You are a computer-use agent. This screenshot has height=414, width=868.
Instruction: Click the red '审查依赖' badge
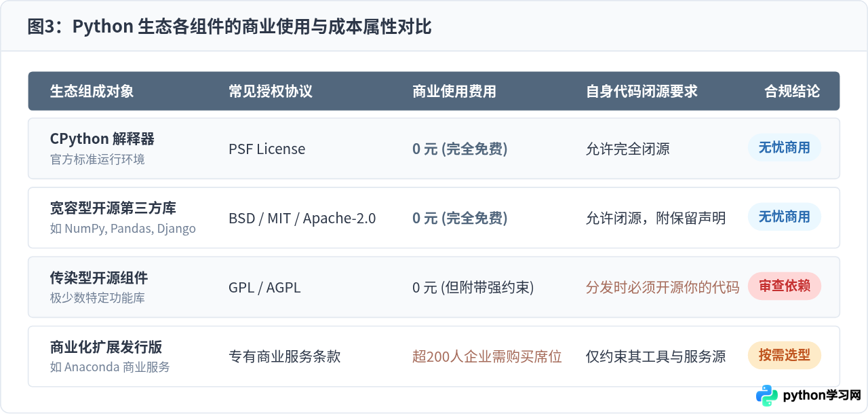click(x=785, y=286)
